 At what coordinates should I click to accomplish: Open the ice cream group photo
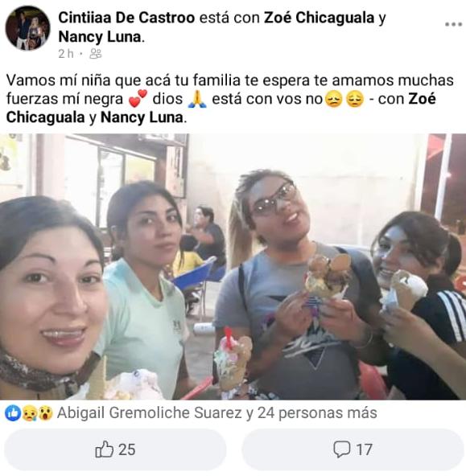(233, 266)
